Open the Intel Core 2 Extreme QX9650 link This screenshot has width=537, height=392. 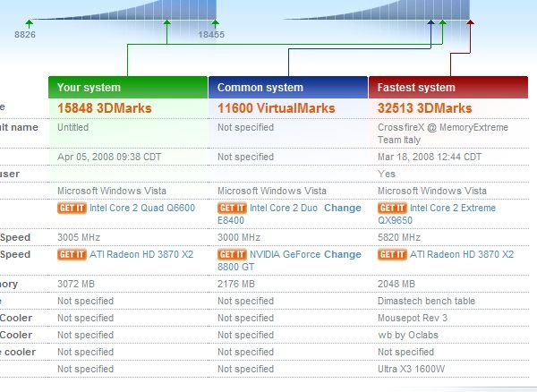(457, 208)
